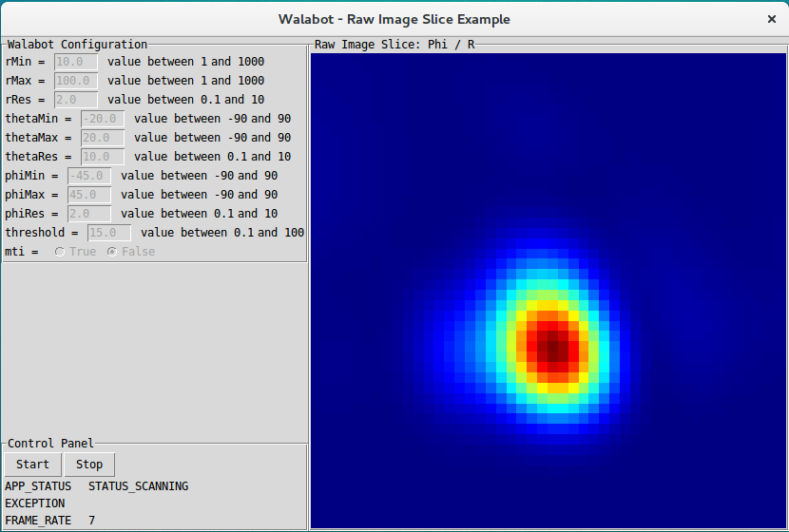
Task: Click the thetaRes value field
Action: point(103,157)
